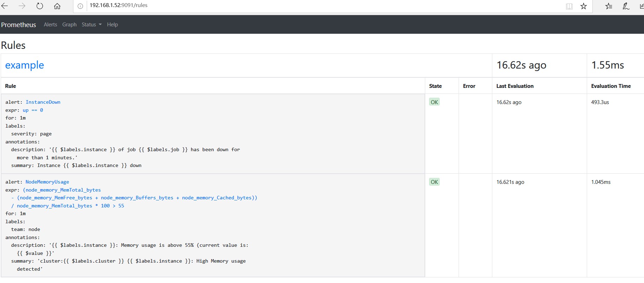Click the NodeMemoryUsage alert link
This screenshot has height=283, width=644.
47,182
